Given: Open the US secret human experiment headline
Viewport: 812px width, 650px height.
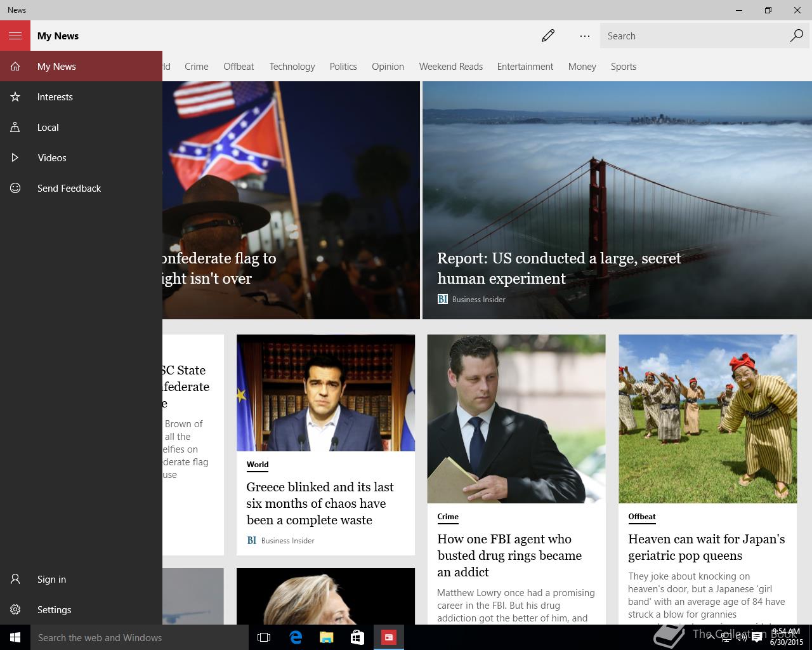Looking at the screenshot, I should 559,268.
